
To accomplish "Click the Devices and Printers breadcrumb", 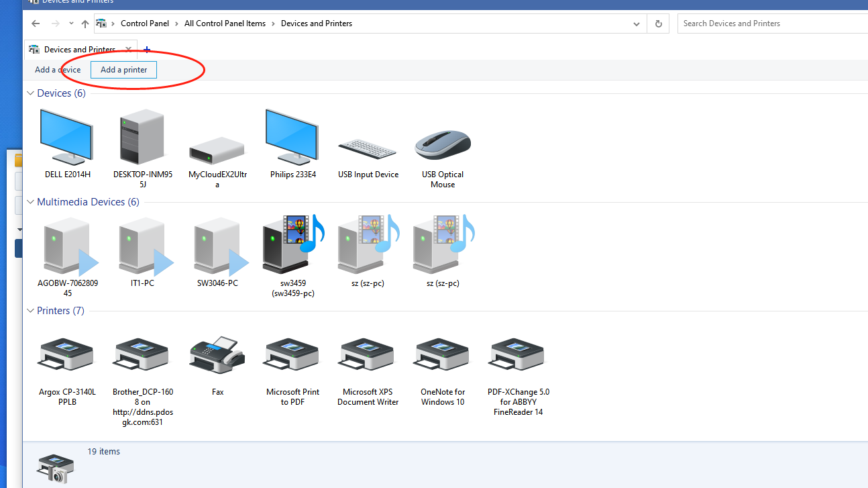I will click(317, 23).
